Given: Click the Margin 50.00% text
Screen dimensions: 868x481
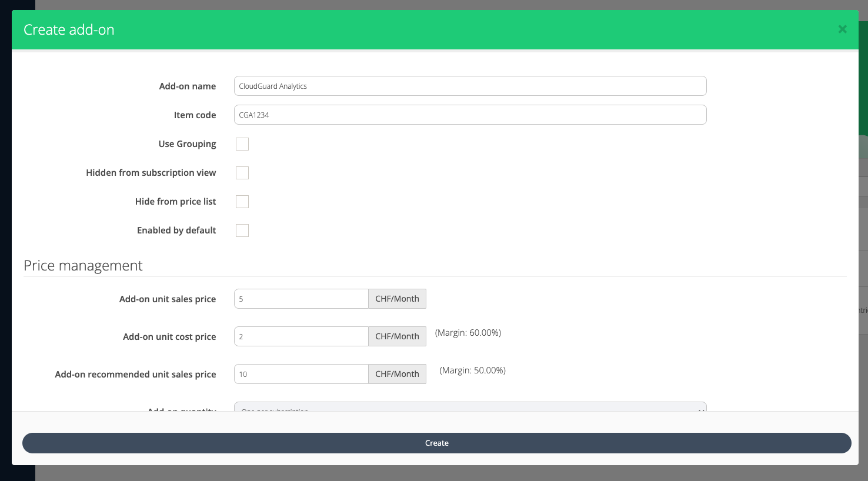Looking at the screenshot, I should (472, 370).
